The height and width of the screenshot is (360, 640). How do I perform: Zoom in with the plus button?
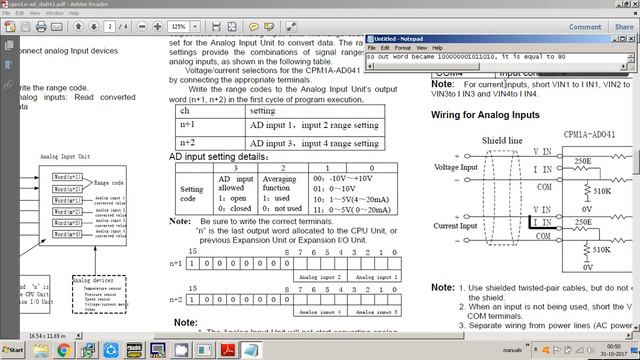tap(157, 27)
